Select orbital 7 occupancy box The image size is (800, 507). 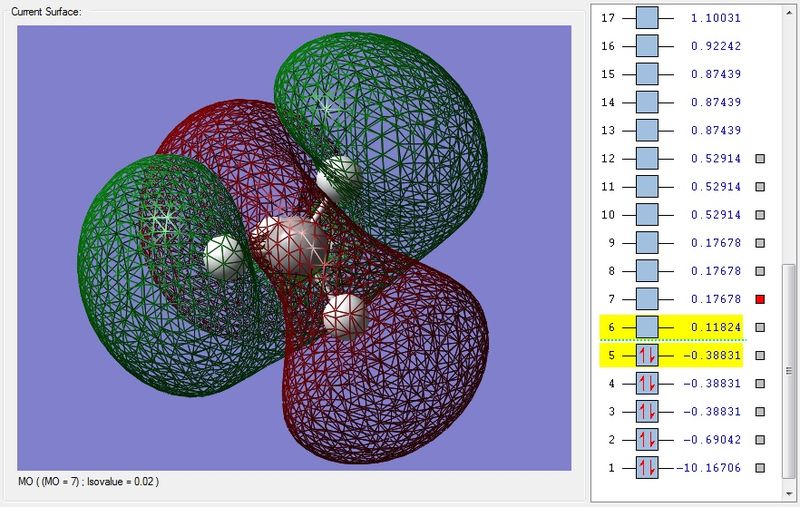[647, 299]
